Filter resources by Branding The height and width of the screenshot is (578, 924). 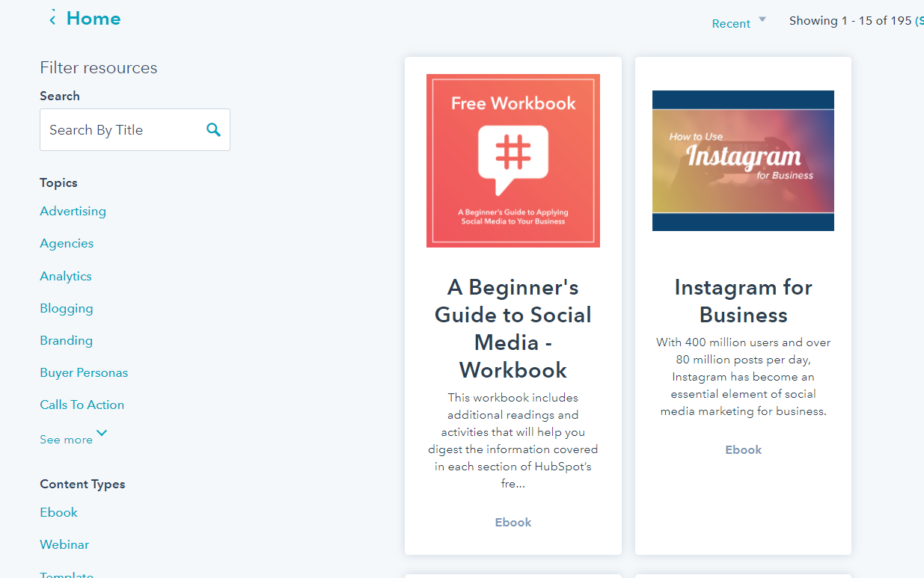67,340
